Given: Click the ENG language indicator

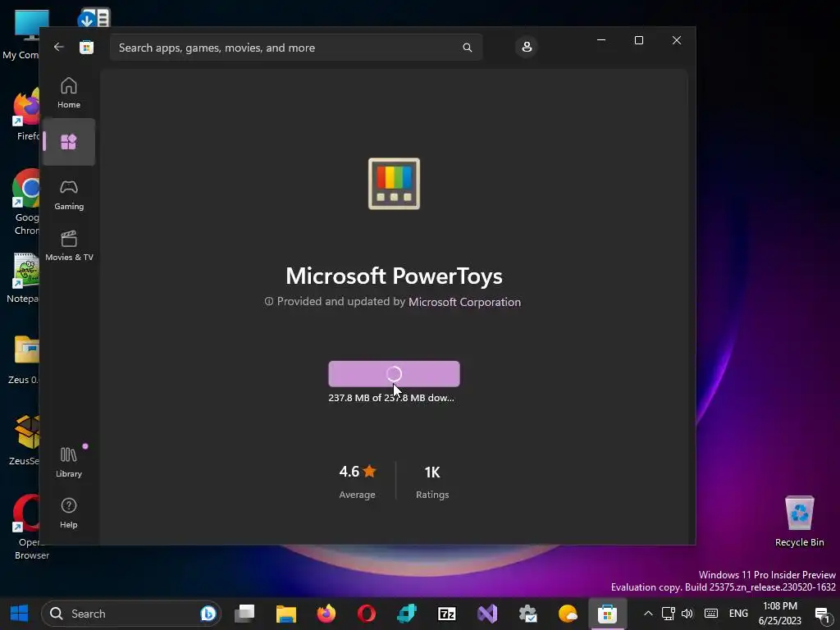Looking at the screenshot, I should click(x=739, y=614).
